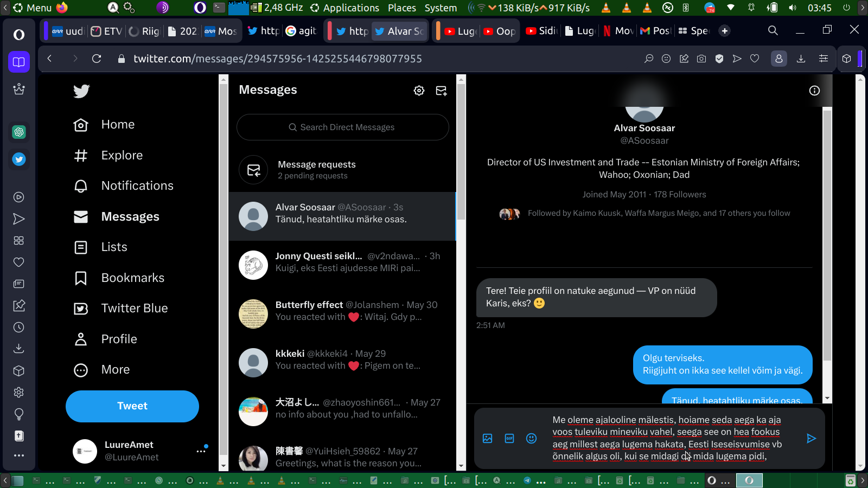Image resolution: width=868 pixels, height=488 pixels.
Task: Send the typed direct message
Action: (x=811, y=438)
